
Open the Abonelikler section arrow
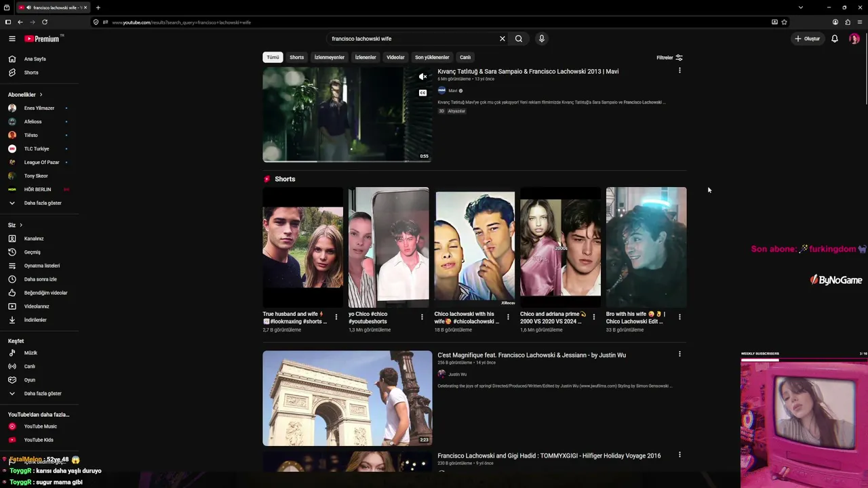41,95
